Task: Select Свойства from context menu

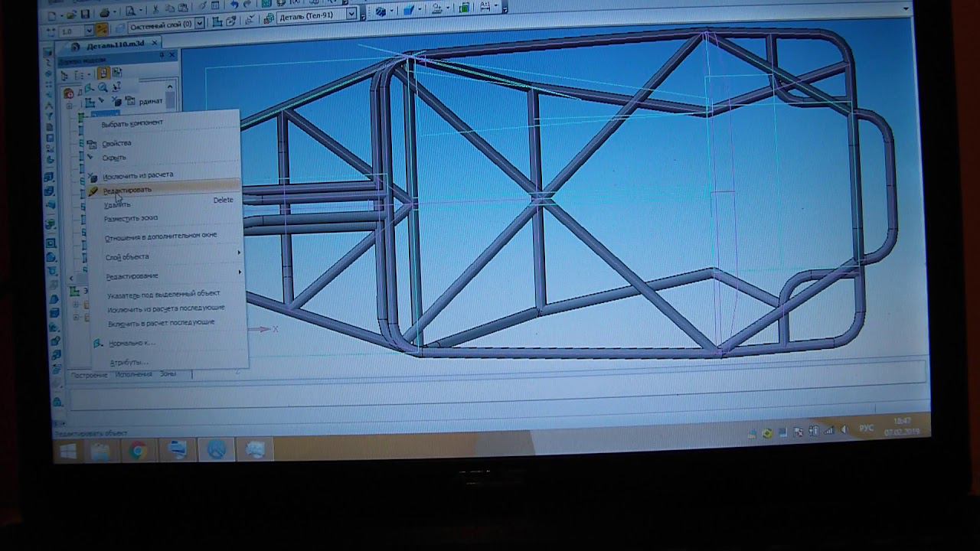Action: click(116, 143)
